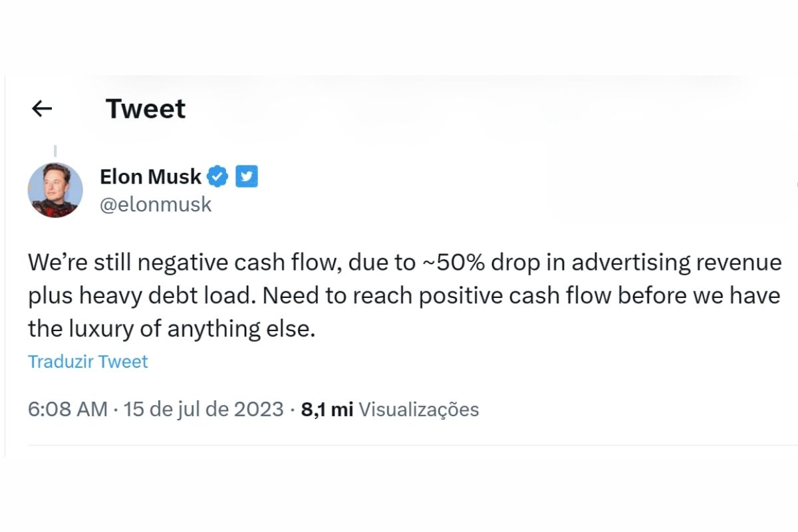Screen dimensions: 798x532
Task: Click the date 15 de jul de 2023
Action: pos(203,409)
